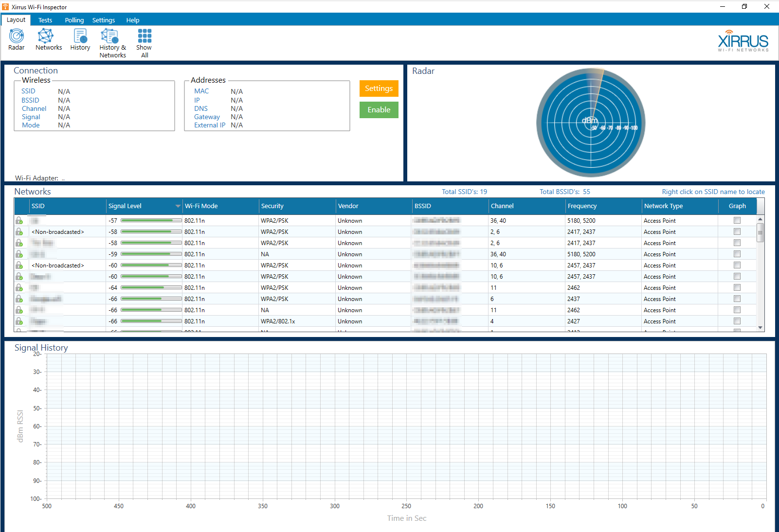Open the Radar layout view
The height and width of the screenshot is (532, 779).
click(16, 39)
